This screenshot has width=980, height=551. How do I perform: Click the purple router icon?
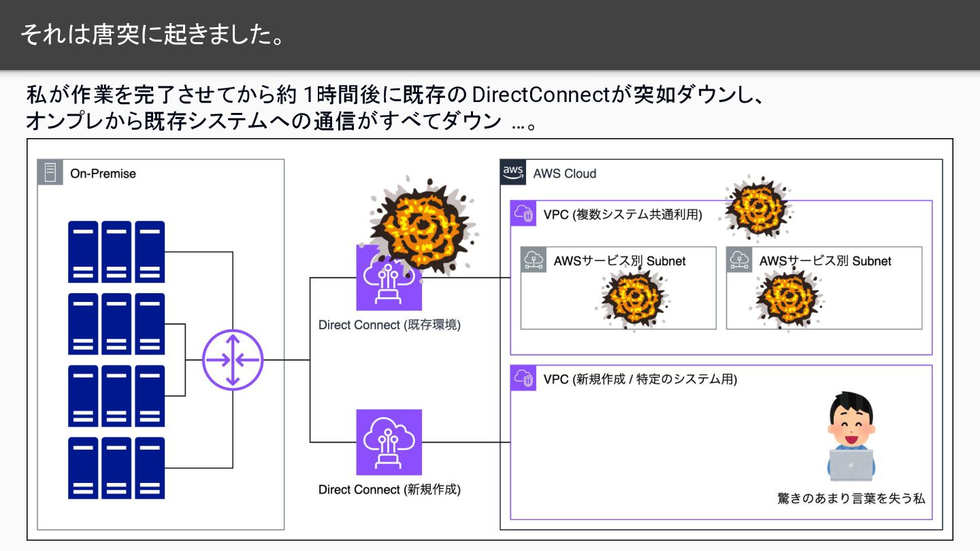click(x=233, y=360)
